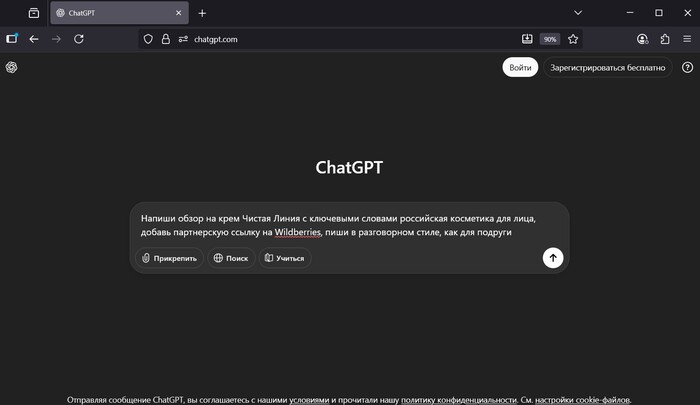Close the ChatGPT tab
Image resolution: width=700 pixels, height=405 pixels.
click(x=179, y=13)
